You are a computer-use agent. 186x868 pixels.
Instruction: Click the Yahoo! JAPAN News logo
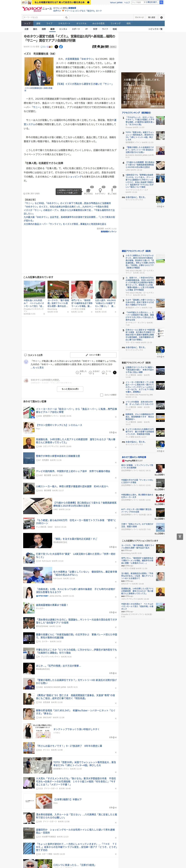coord(37,9)
